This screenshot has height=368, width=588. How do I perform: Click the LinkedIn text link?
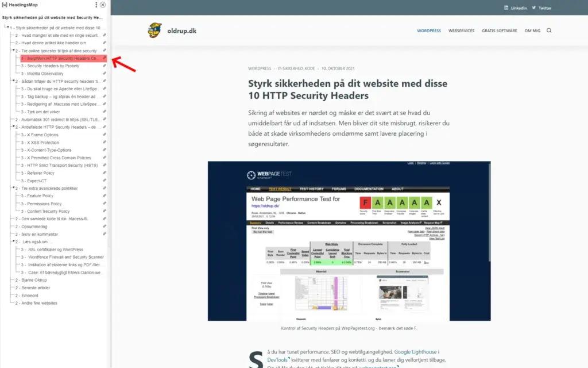[519, 8]
